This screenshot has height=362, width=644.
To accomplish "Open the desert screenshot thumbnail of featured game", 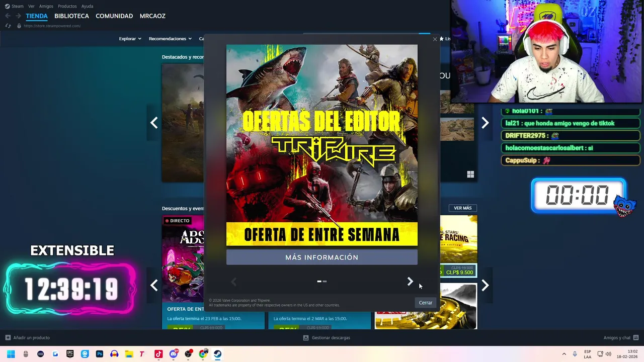I will [x=457, y=129].
